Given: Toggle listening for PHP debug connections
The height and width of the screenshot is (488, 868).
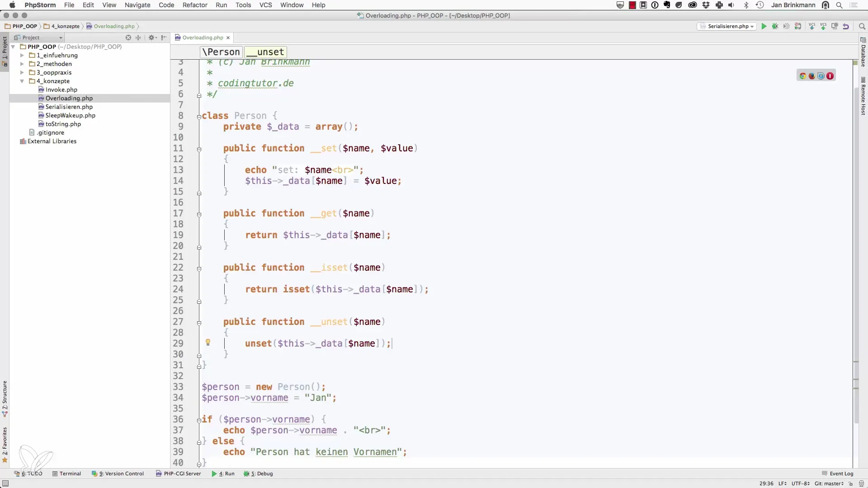Looking at the screenshot, I should pos(798,26).
